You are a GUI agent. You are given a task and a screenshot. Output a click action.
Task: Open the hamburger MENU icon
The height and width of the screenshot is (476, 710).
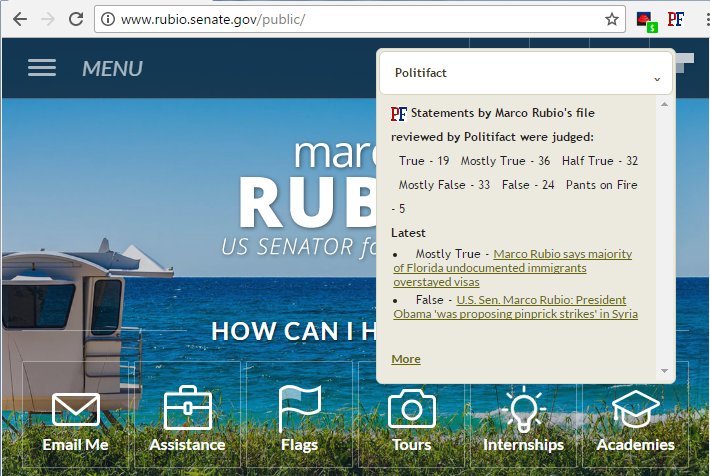pyautogui.click(x=42, y=68)
